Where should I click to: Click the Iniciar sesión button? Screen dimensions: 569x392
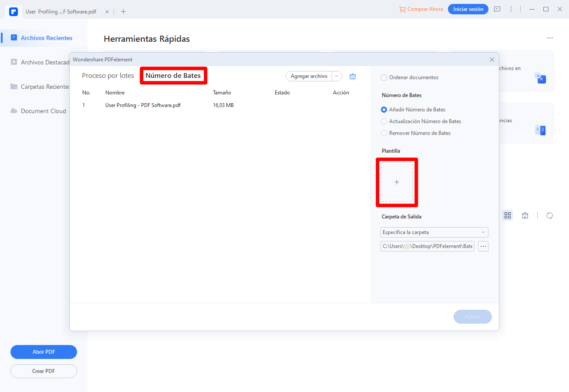[x=468, y=9]
